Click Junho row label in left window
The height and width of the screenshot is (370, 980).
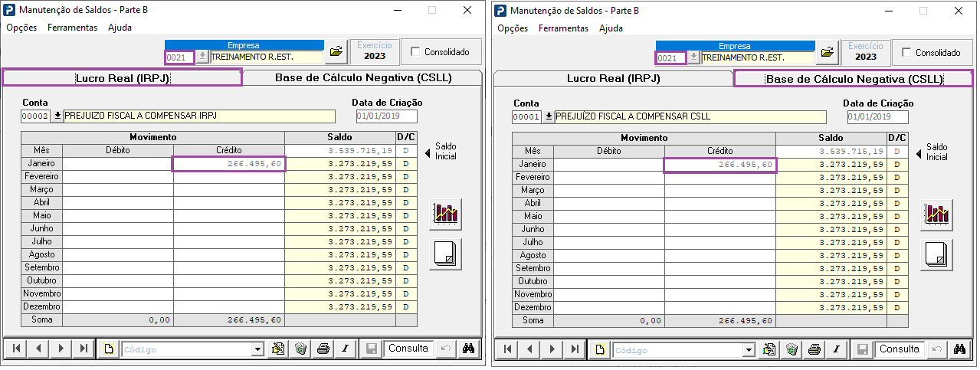tap(41, 229)
